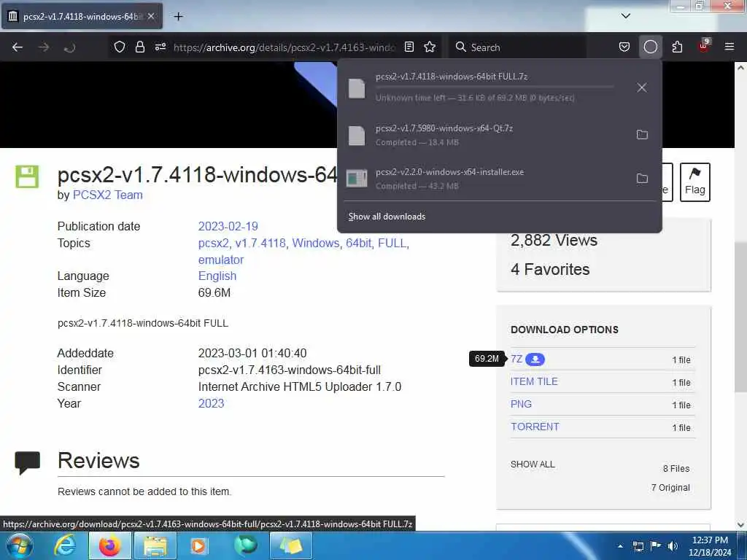
Task: Click the taskbar clock and date
Action: coord(710,546)
